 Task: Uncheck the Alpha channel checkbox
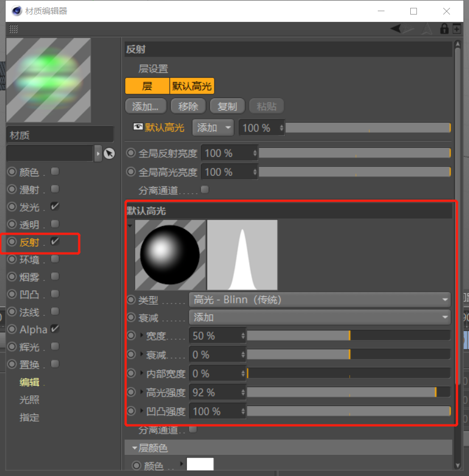point(55,329)
